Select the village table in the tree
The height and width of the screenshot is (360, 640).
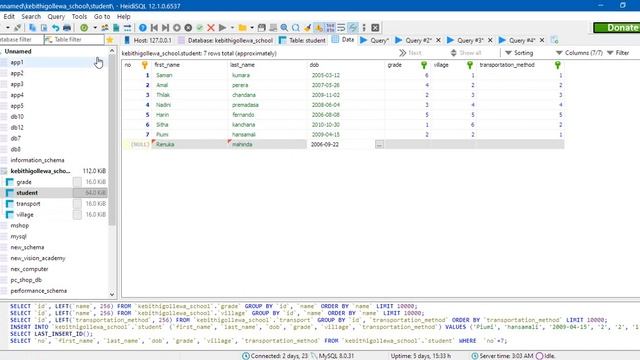coord(25,215)
